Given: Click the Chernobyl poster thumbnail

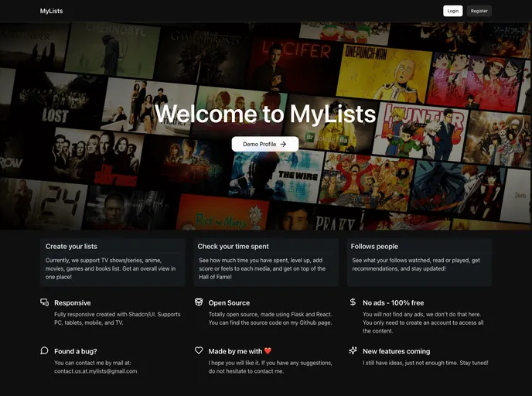Looking at the screenshot, I should pos(114,49).
